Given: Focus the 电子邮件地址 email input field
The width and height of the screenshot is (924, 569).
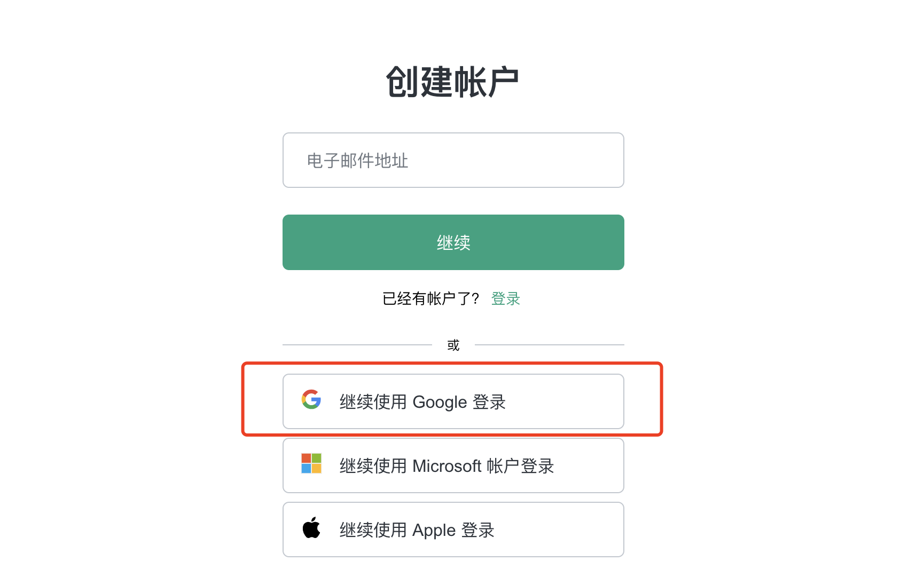Looking at the screenshot, I should (x=453, y=160).
